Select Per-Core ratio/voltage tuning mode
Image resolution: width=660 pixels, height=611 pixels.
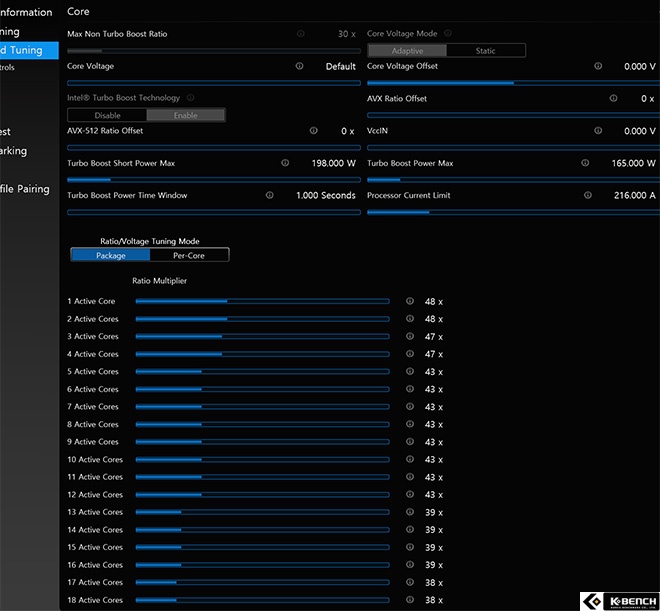click(x=189, y=255)
